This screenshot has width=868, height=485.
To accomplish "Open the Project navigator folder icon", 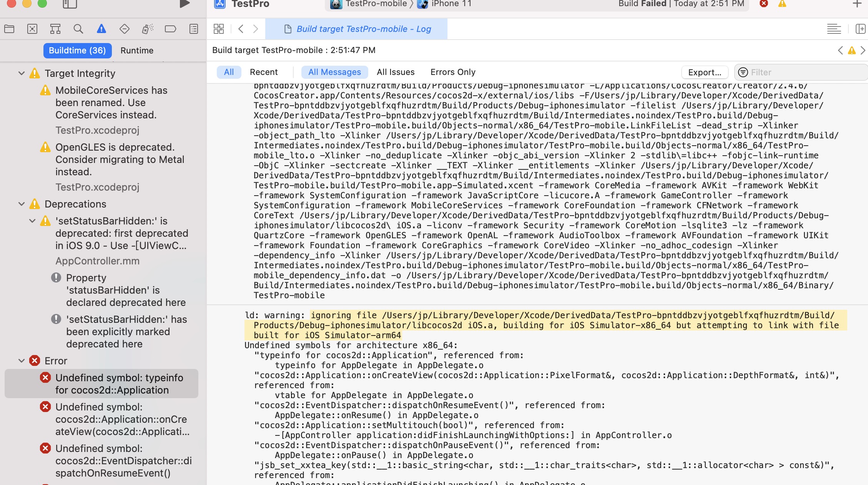I will (x=9, y=29).
